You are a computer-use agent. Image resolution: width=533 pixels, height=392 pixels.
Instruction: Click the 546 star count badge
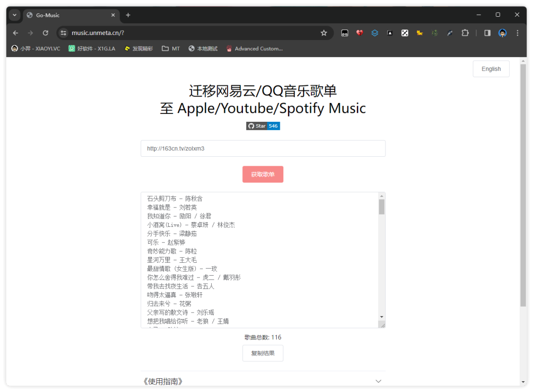[273, 126]
